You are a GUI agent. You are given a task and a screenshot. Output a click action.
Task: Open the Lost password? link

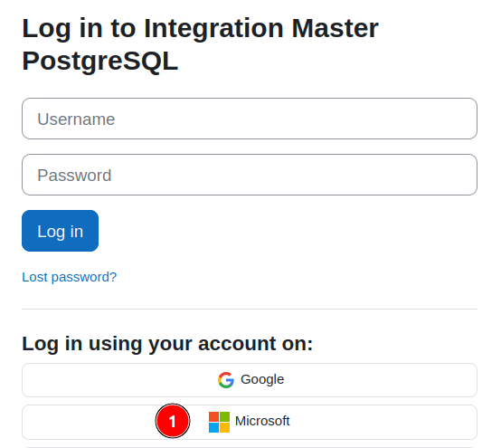(70, 277)
